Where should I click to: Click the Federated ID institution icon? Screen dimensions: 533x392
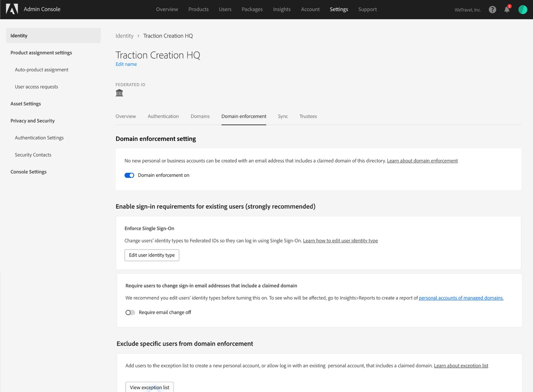coord(119,93)
